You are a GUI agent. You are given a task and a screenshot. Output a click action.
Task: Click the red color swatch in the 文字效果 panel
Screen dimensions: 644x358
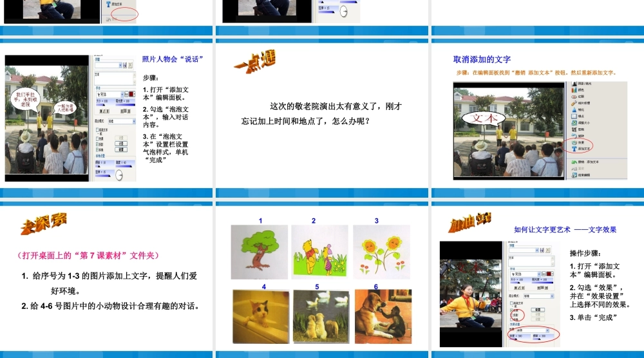click(549, 274)
